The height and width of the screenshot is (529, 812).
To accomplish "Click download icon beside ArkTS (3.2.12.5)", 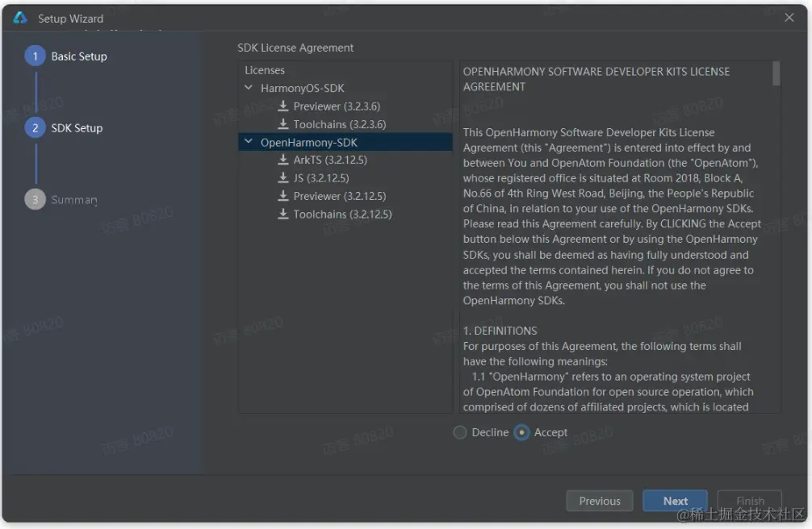I will (283, 160).
